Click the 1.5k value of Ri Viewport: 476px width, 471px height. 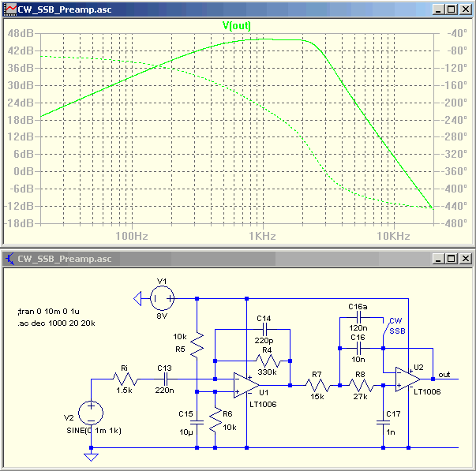pyautogui.click(x=124, y=391)
